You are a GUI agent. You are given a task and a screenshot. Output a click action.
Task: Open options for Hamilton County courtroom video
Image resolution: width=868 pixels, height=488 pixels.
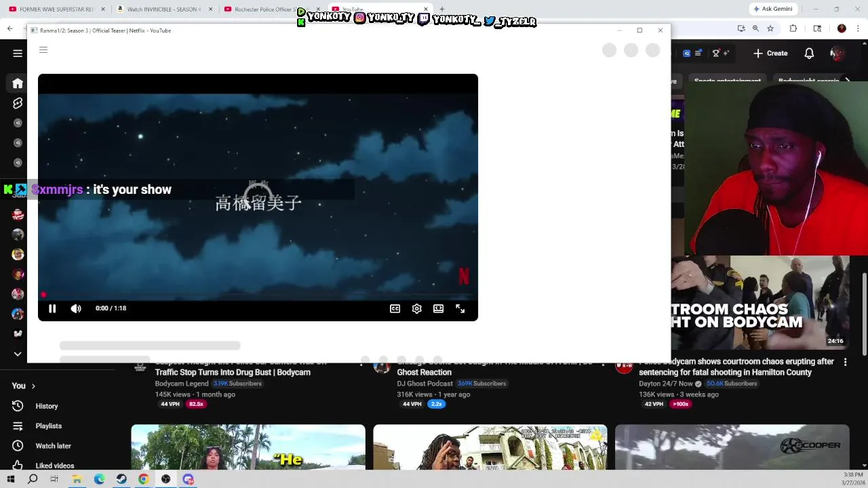845,363
